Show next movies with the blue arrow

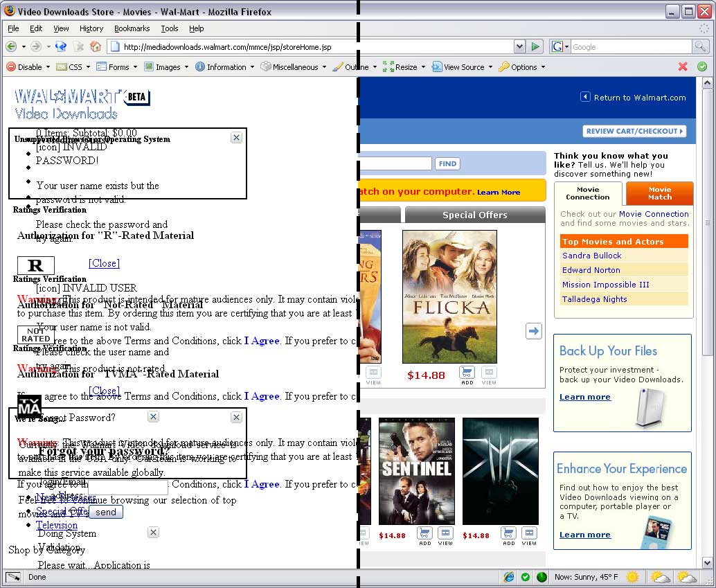[533, 331]
